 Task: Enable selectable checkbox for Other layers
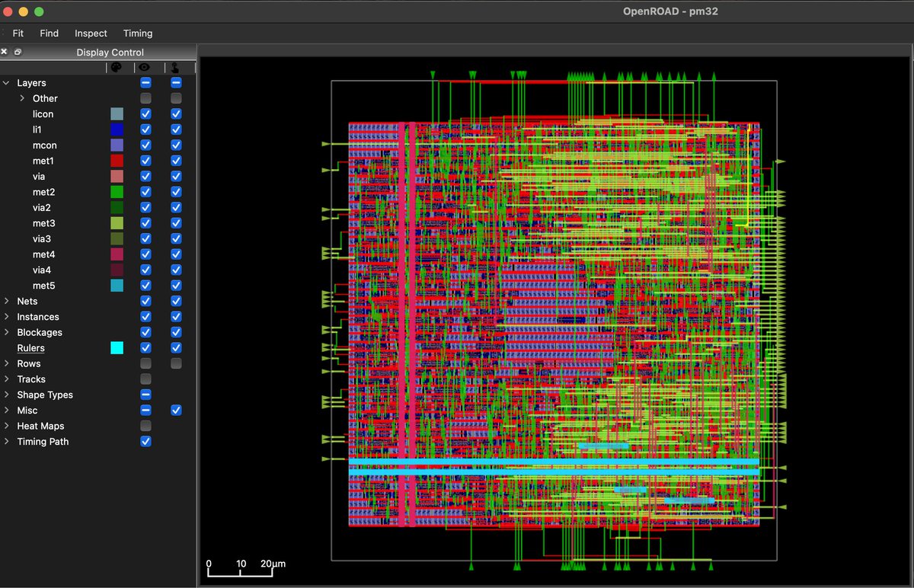coord(176,98)
